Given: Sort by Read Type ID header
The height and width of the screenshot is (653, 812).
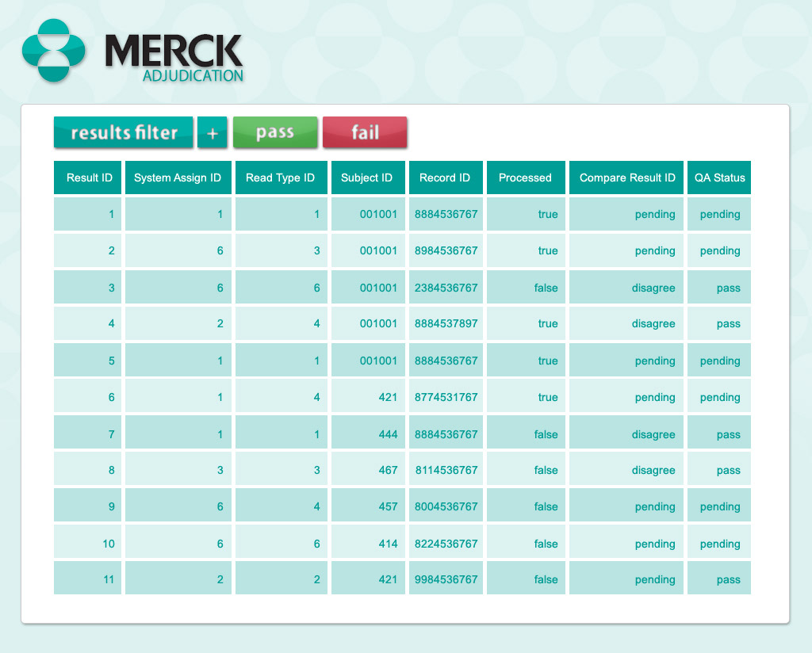Looking at the screenshot, I should pos(282,178).
